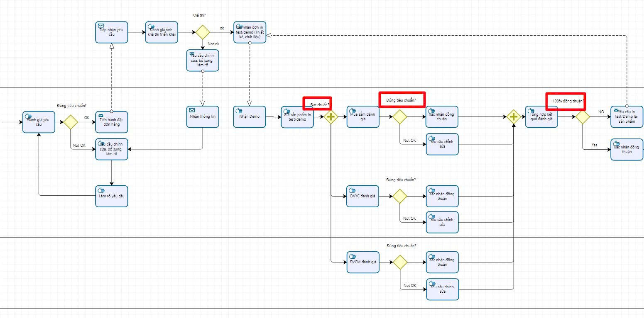
Task: Select the Đánh giá yêu cầu task
Action: tap(39, 122)
